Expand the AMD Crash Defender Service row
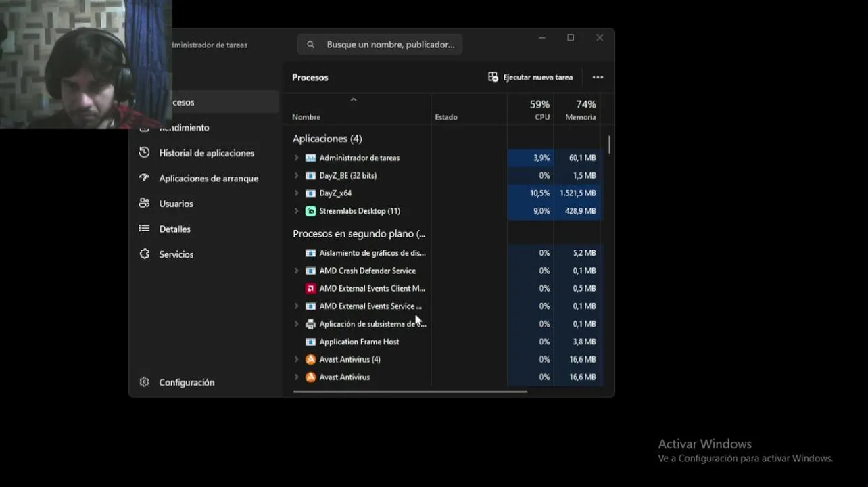This screenshot has width=868, height=487. [296, 271]
